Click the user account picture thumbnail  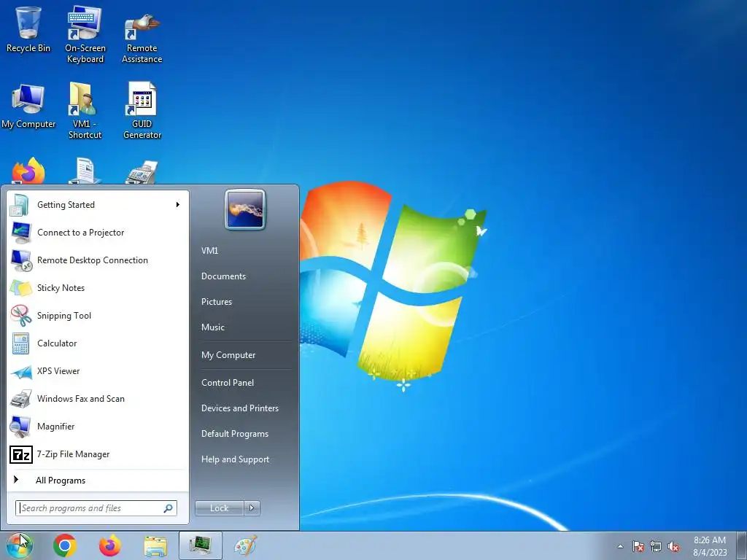coord(245,209)
